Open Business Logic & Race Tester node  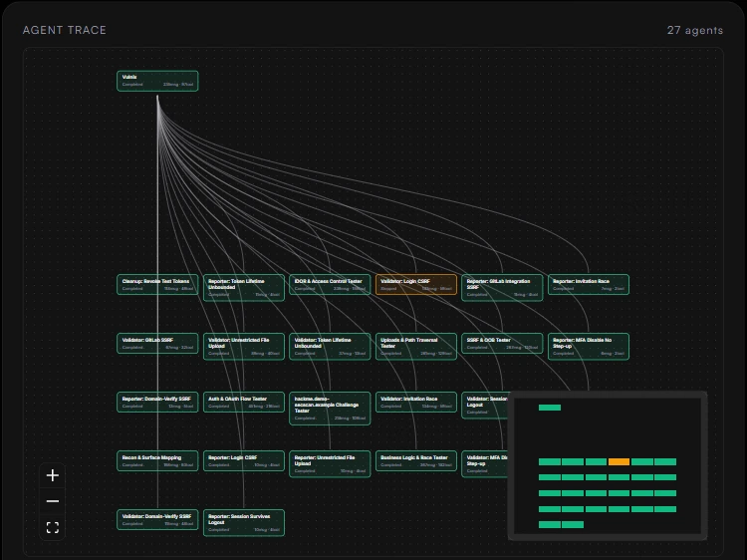point(416,461)
